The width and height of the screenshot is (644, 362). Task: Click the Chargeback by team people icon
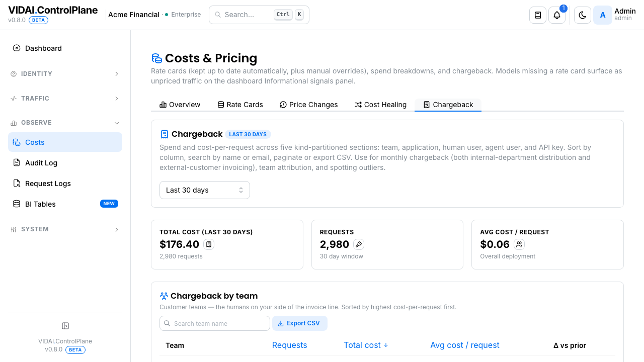[x=164, y=296]
